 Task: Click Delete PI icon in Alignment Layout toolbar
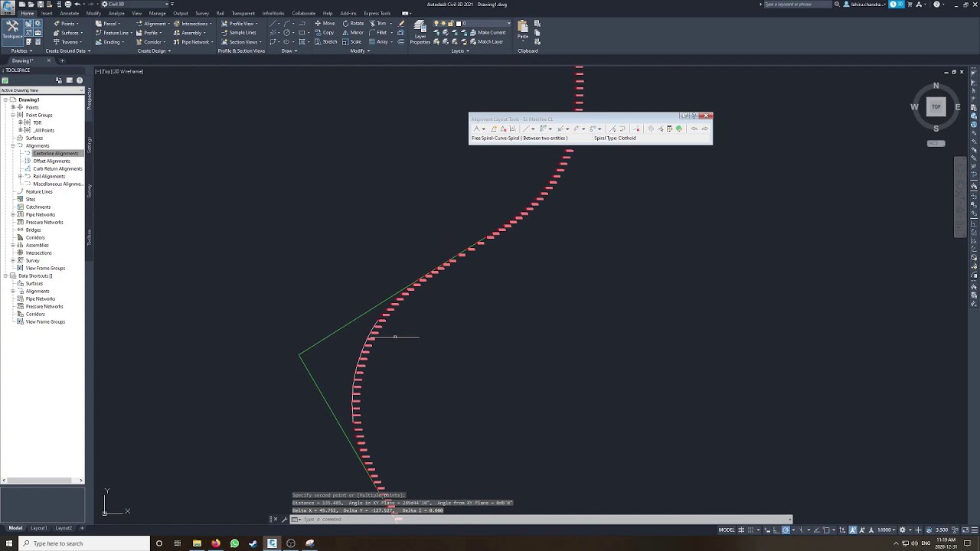[504, 129]
